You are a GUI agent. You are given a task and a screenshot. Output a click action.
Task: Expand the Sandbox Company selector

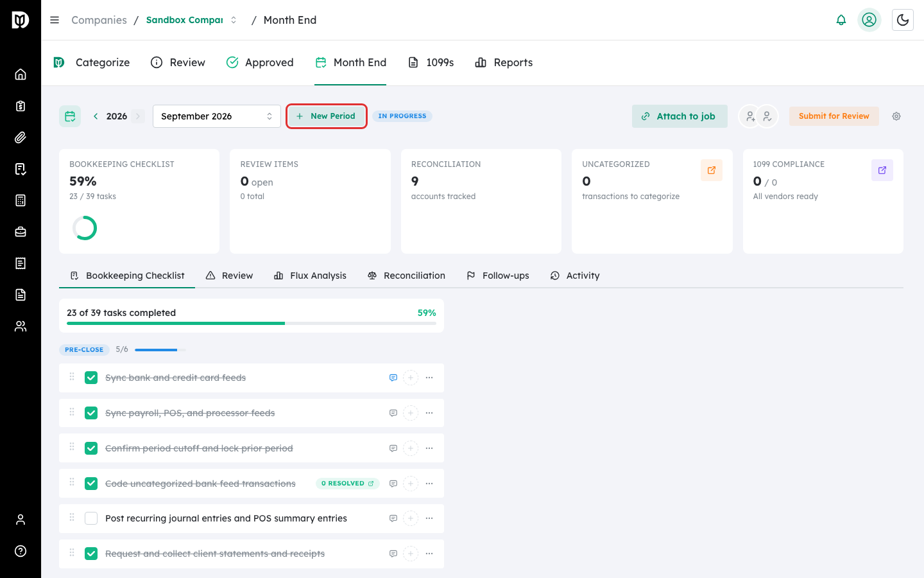click(191, 20)
